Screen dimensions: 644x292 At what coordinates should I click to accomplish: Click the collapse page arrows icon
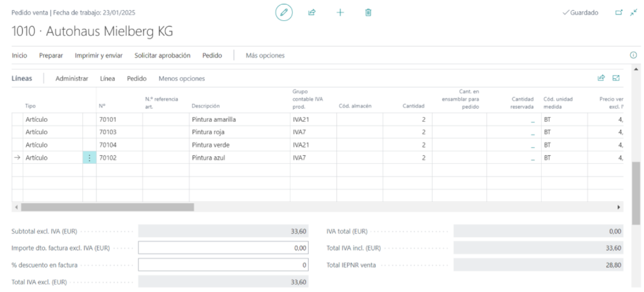[x=634, y=13]
